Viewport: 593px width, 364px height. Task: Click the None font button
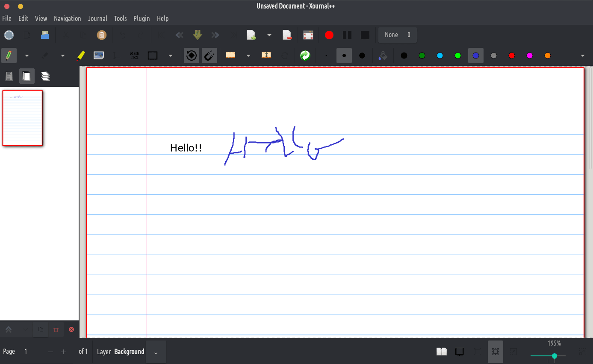(397, 35)
